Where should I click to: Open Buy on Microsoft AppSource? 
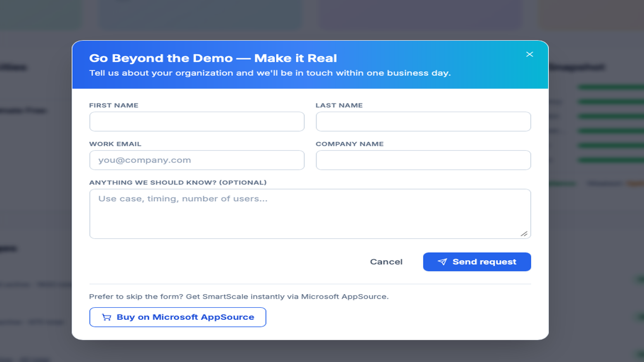(178, 317)
